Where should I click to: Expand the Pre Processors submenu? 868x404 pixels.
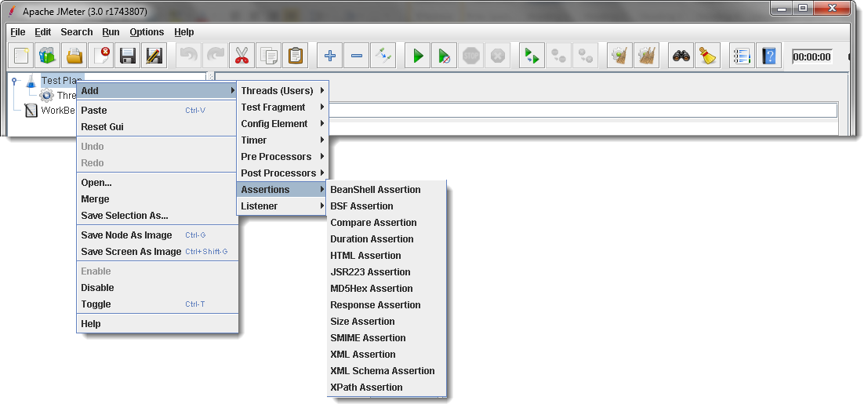[283, 157]
